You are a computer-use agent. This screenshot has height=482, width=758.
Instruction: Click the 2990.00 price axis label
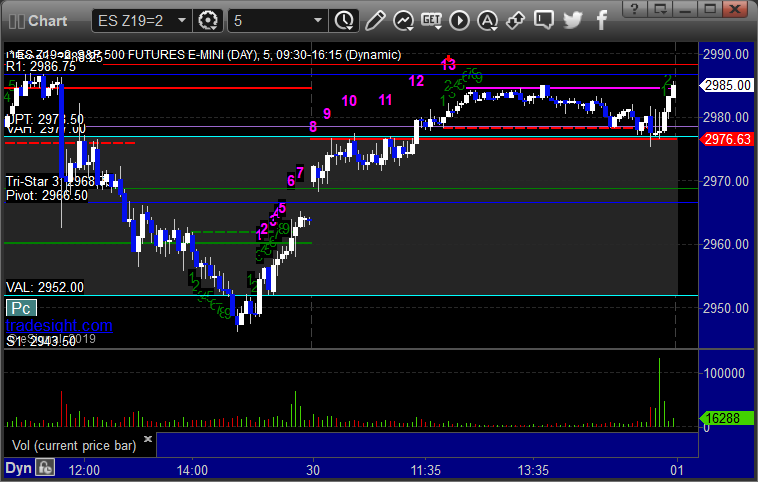click(x=726, y=54)
